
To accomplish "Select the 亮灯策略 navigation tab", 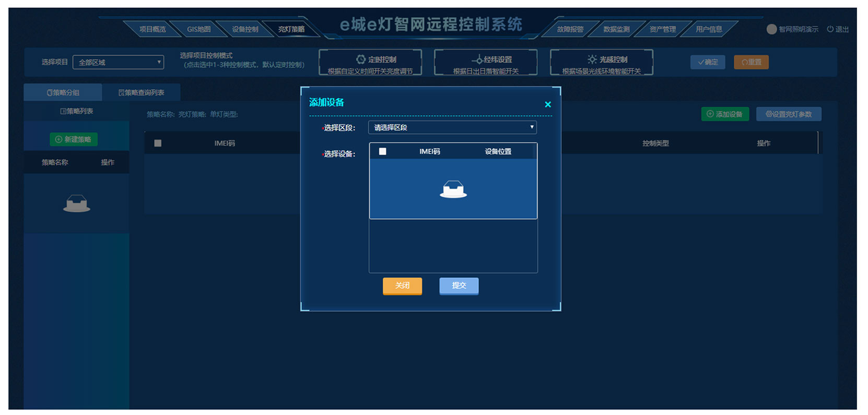I will click(x=291, y=29).
